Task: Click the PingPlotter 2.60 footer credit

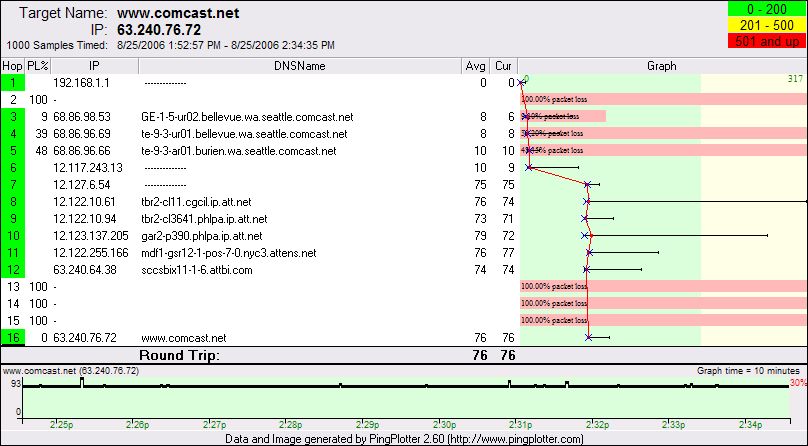Action: point(405,439)
